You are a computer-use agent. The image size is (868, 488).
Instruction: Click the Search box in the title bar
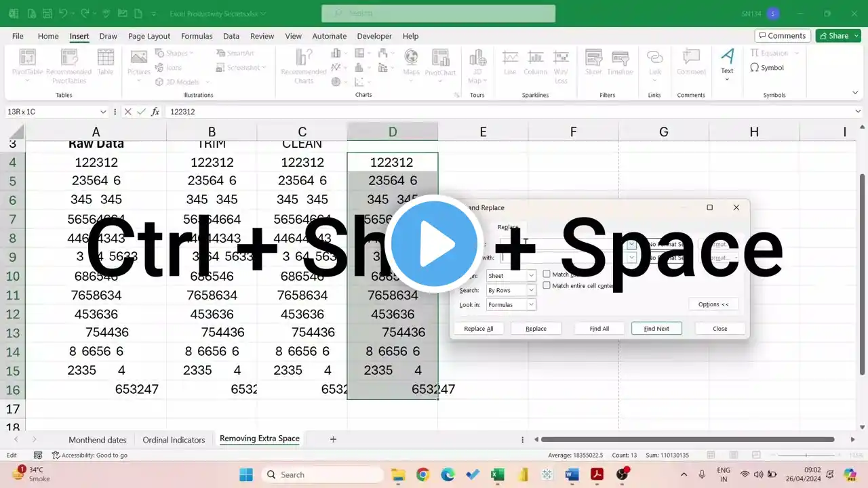click(x=438, y=14)
